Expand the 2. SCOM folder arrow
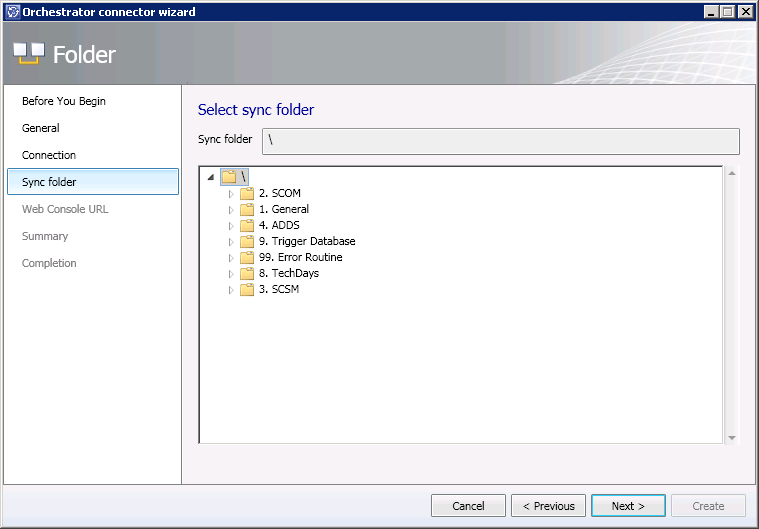The image size is (759, 529). click(231, 193)
